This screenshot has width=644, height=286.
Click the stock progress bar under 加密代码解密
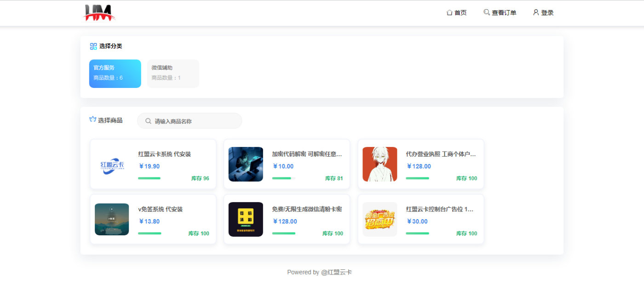coord(282,178)
